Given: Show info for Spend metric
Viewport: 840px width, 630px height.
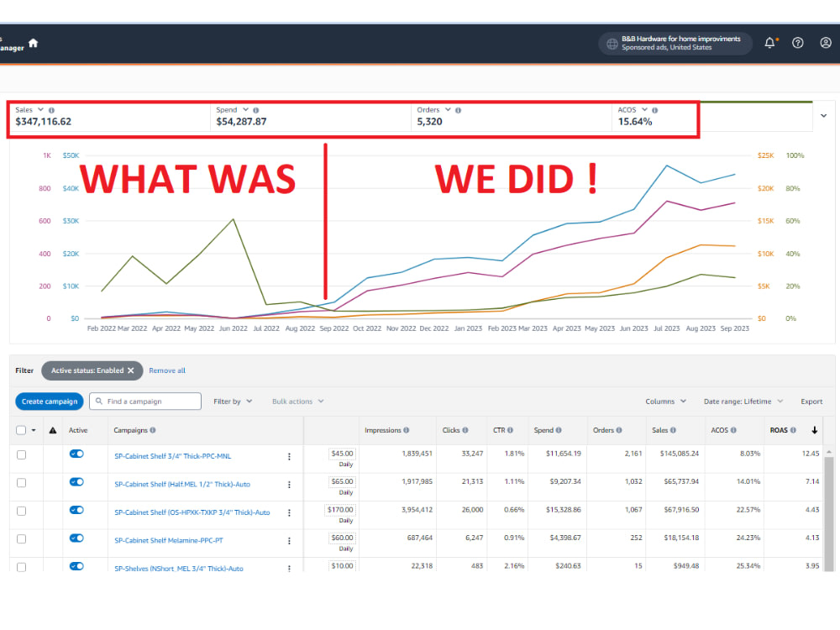Looking at the screenshot, I should (x=255, y=110).
